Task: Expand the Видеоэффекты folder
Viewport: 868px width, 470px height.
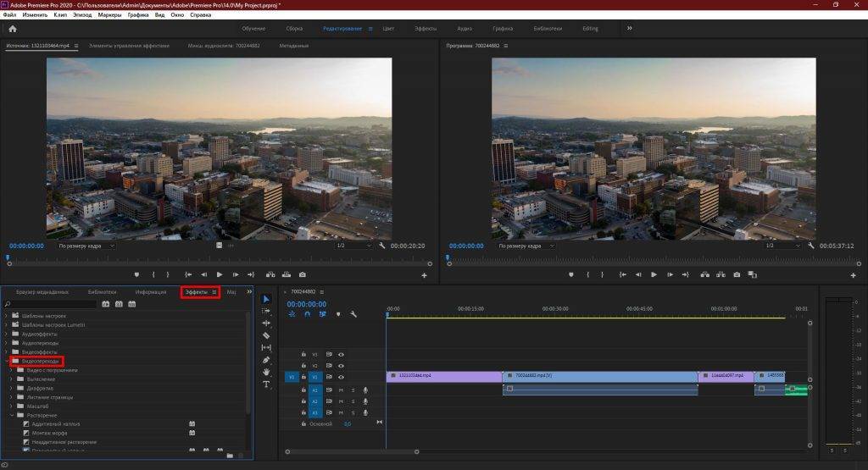Action: [8, 351]
